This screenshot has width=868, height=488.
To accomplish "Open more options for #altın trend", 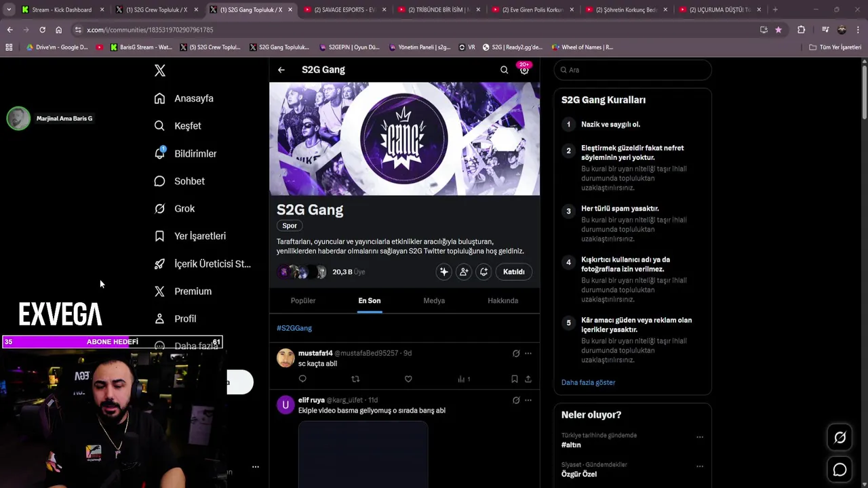I will tap(700, 437).
